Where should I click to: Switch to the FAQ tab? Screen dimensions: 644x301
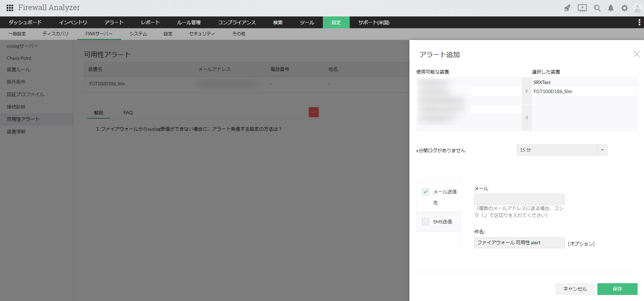point(128,113)
